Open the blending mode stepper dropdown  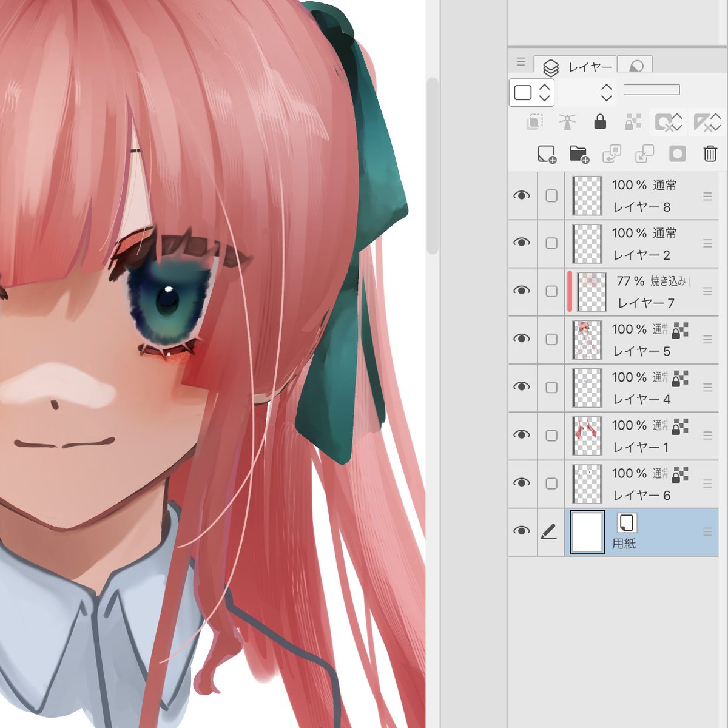(587, 92)
